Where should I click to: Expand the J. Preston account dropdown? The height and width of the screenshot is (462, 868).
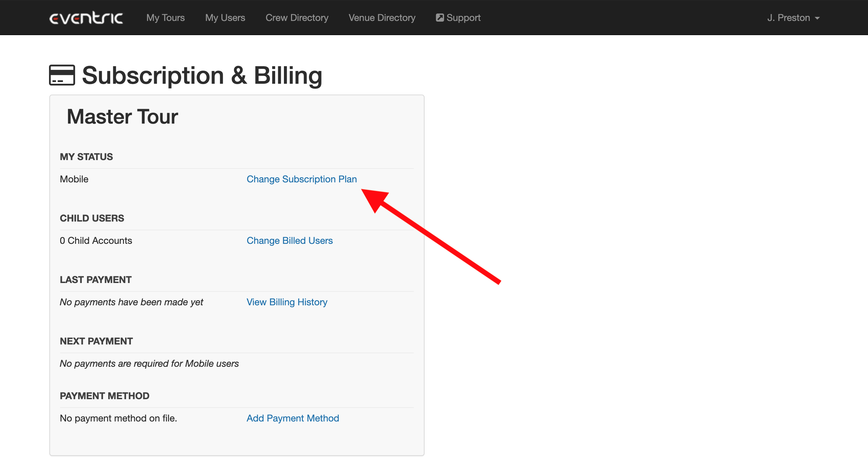(793, 18)
